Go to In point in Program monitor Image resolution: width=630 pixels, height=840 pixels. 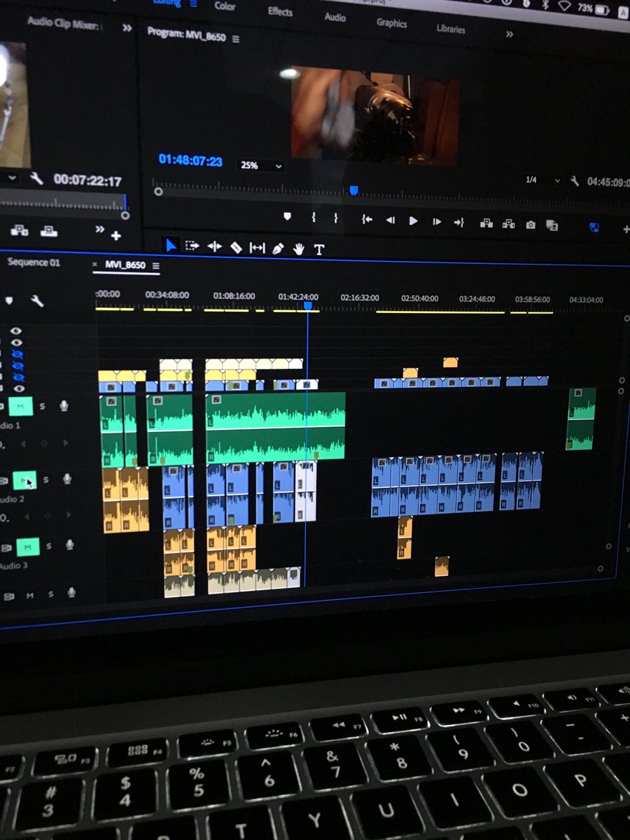click(x=366, y=220)
